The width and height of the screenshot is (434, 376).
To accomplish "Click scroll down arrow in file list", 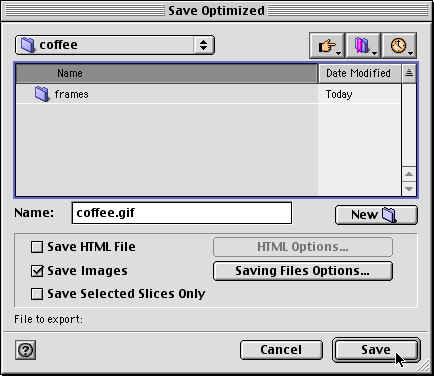I will [409, 189].
